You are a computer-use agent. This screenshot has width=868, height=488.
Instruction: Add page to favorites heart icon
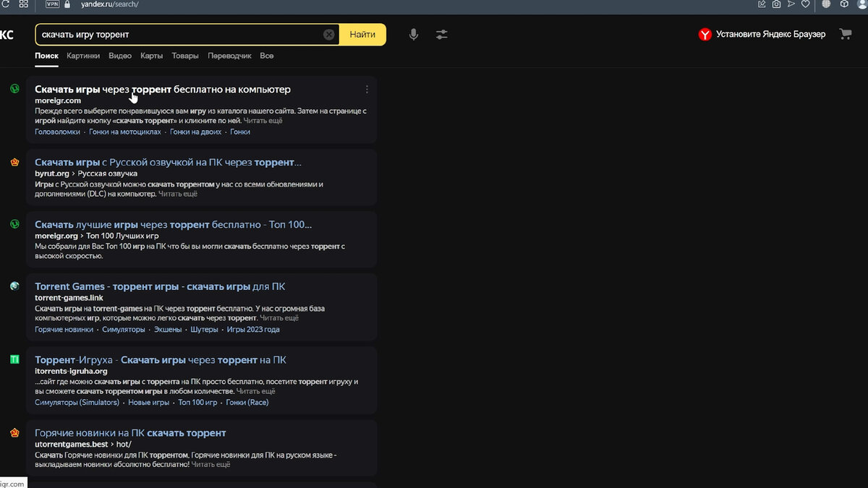[805, 4]
